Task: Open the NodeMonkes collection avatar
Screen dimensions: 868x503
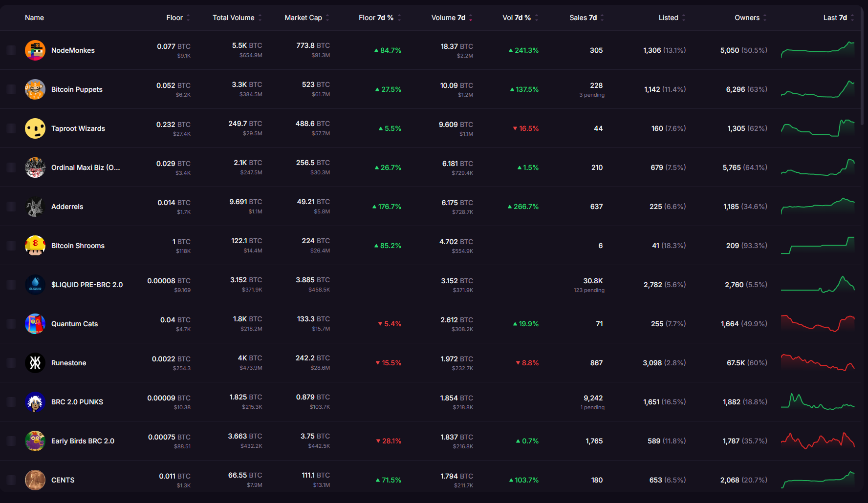Action: point(35,50)
